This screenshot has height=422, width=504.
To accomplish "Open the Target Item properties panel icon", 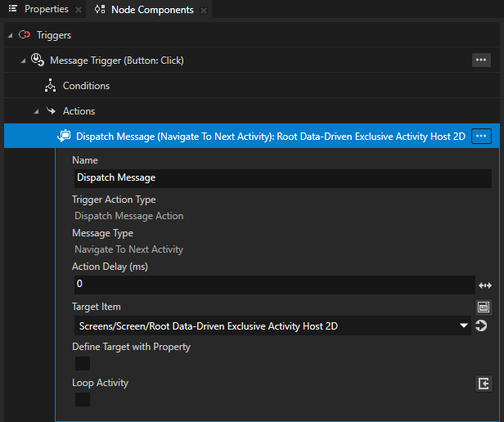I will click(484, 308).
